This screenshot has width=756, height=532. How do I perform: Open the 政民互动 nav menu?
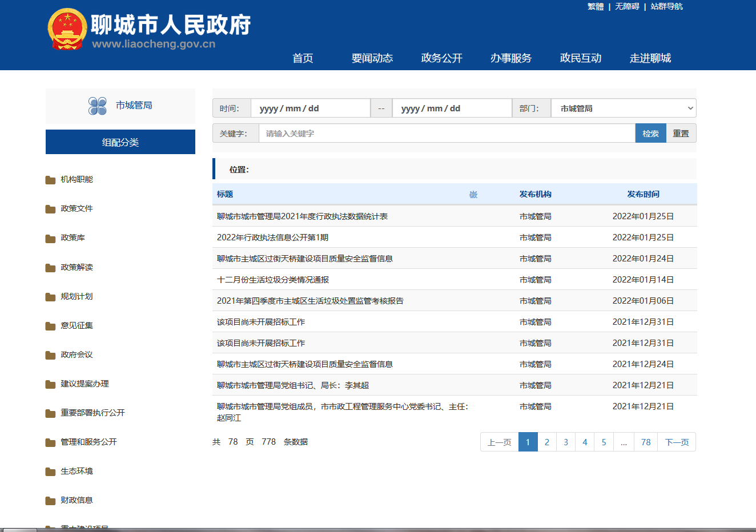581,58
